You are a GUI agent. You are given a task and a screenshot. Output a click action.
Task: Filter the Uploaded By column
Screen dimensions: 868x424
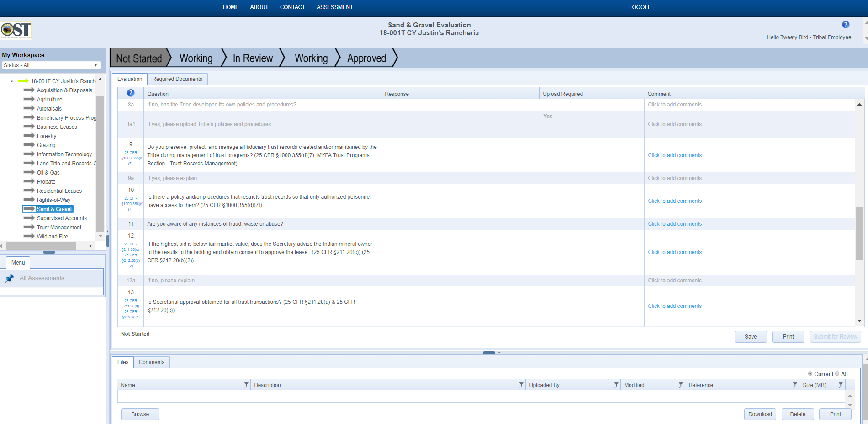616,385
